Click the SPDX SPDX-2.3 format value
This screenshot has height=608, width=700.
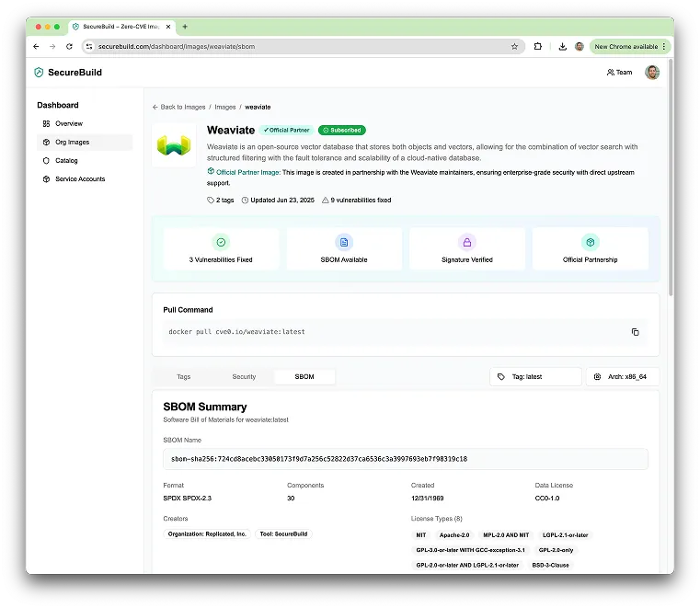click(x=187, y=499)
